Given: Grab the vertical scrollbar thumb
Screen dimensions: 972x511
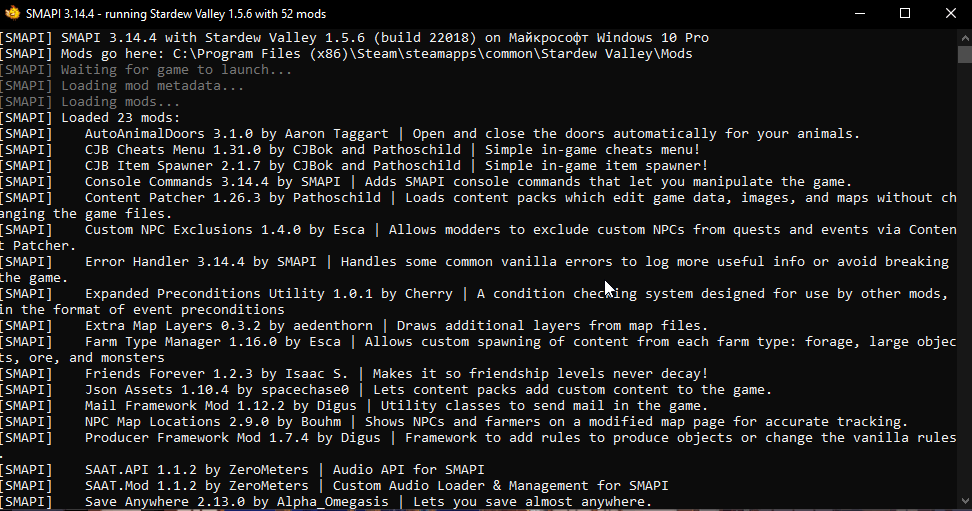Looking at the screenshot, I should point(965,54).
